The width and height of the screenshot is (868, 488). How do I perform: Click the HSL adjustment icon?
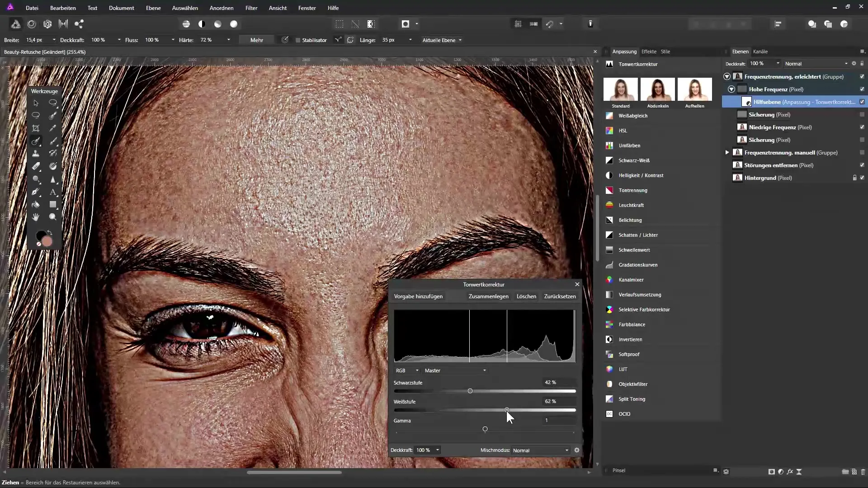[609, 131]
